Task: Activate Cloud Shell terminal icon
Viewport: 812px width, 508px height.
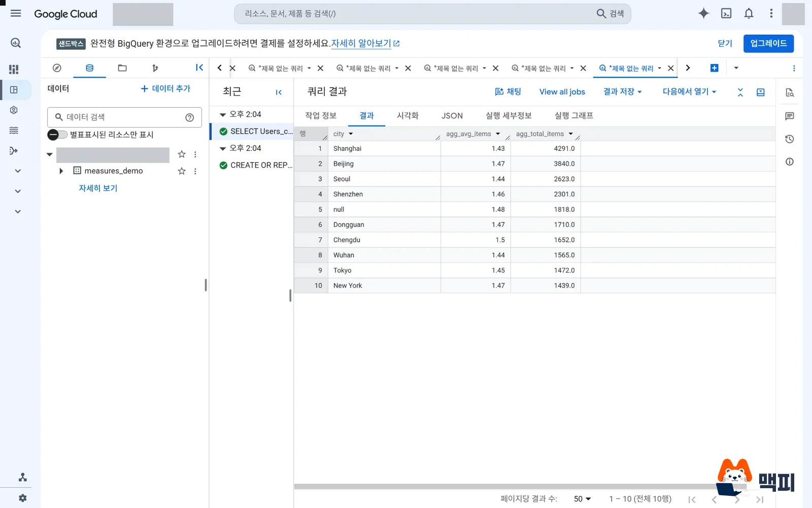Action: tap(726, 13)
